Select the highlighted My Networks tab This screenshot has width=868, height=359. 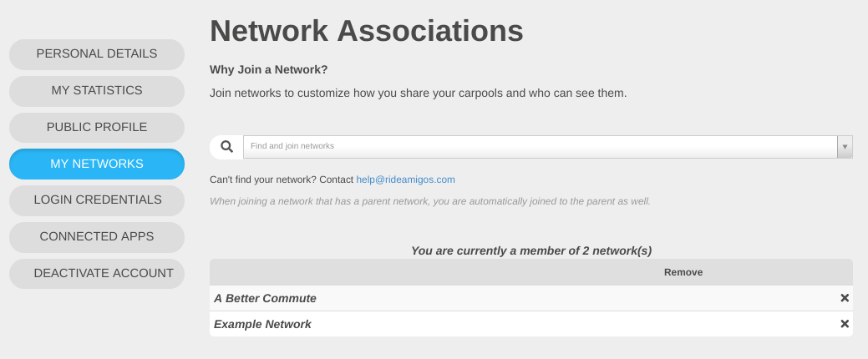coord(97,164)
